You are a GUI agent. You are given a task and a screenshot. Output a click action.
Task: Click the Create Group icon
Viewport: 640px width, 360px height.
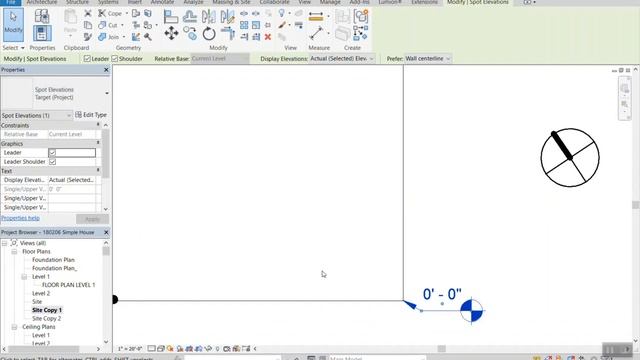[361, 17]
